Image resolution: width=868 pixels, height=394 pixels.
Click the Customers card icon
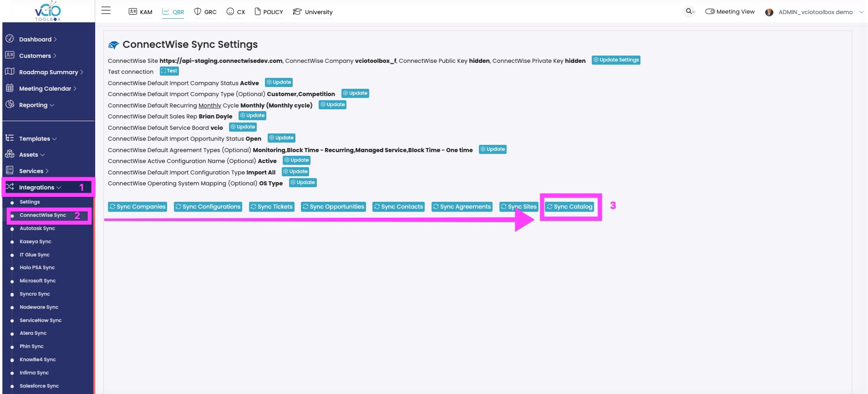10,55
